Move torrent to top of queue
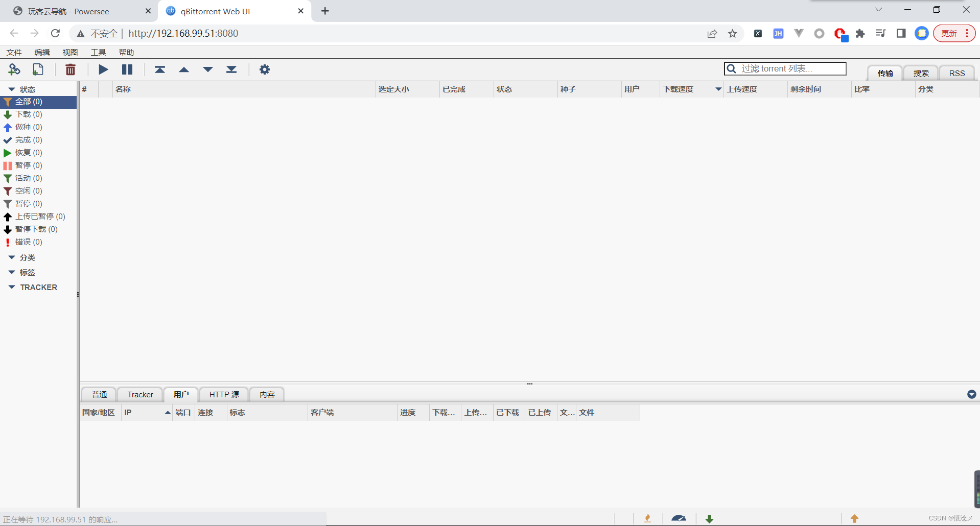This screenshot has width=980, height=526. (x=160, y=69)
